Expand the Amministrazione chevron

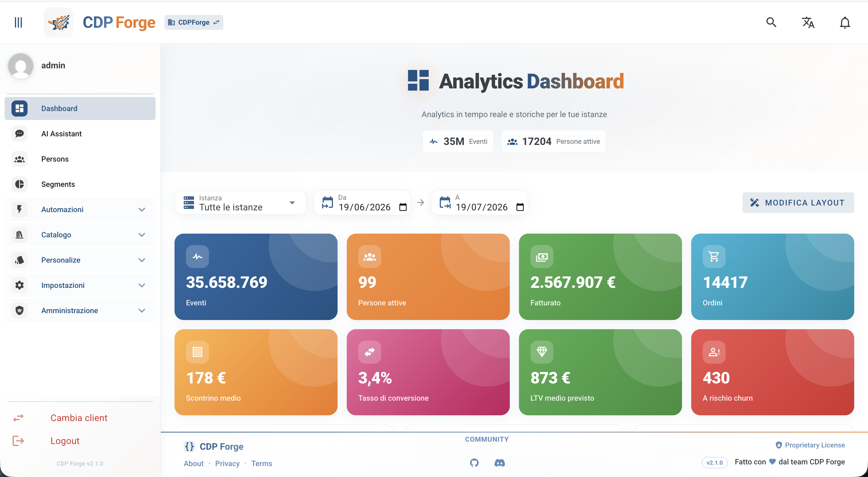click(142, 311)
